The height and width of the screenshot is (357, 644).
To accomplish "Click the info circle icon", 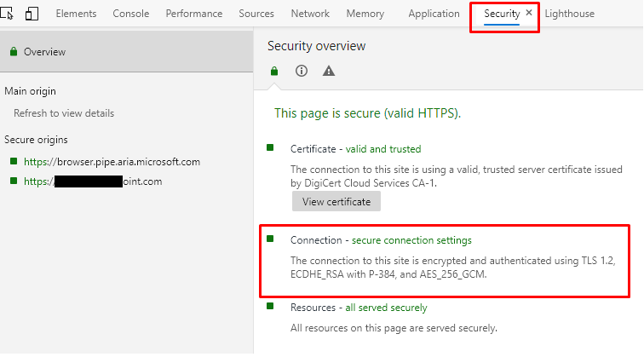I will pos(301,72).
